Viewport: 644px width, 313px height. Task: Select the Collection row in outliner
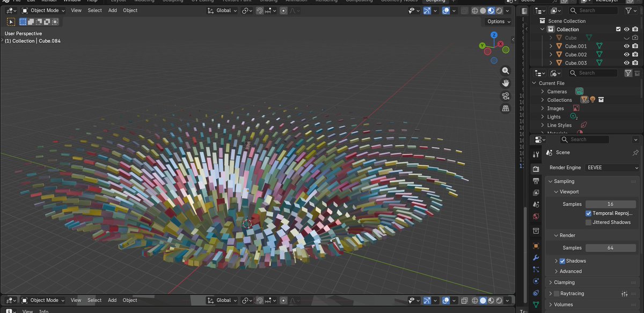(568, 30)
